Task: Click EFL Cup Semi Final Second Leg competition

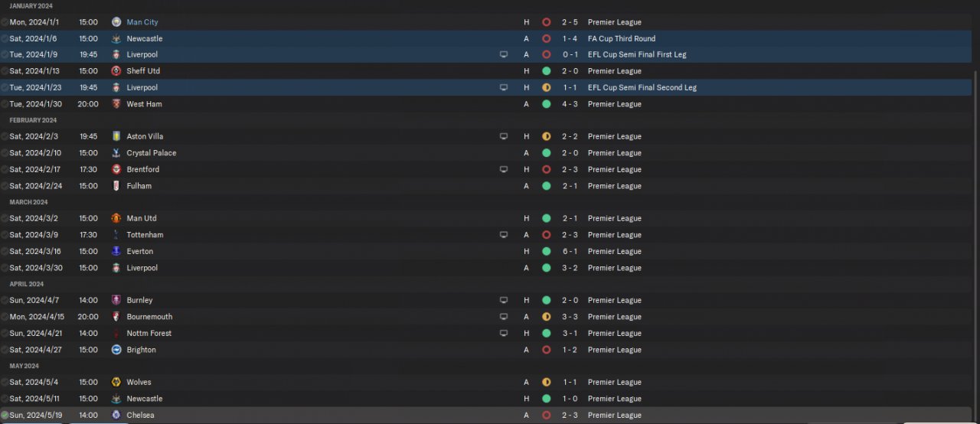Action: pos(642,87)
